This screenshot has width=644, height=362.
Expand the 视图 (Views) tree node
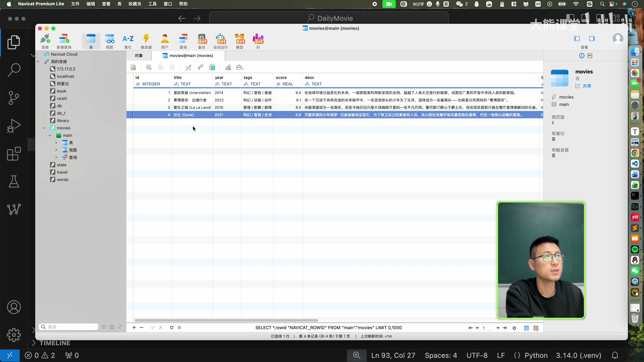pyautogui.click(x=56, y=150)
